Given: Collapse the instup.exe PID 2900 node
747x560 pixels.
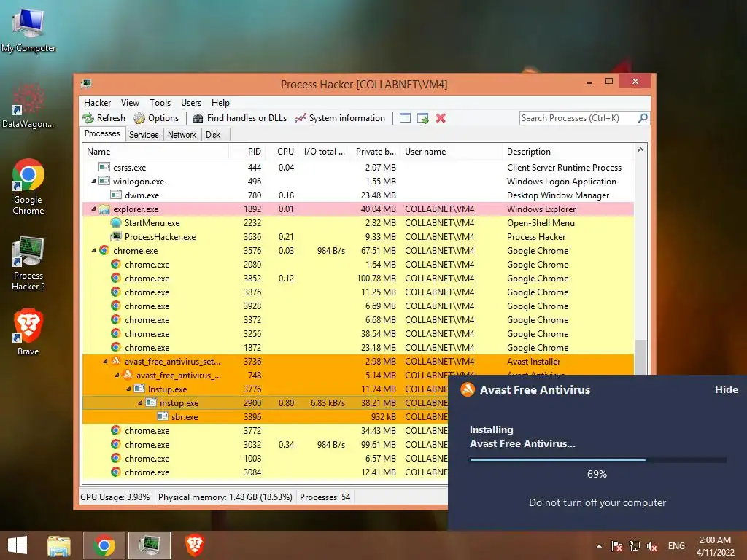Looking at the screenshot, I should (x=140, y=402).
